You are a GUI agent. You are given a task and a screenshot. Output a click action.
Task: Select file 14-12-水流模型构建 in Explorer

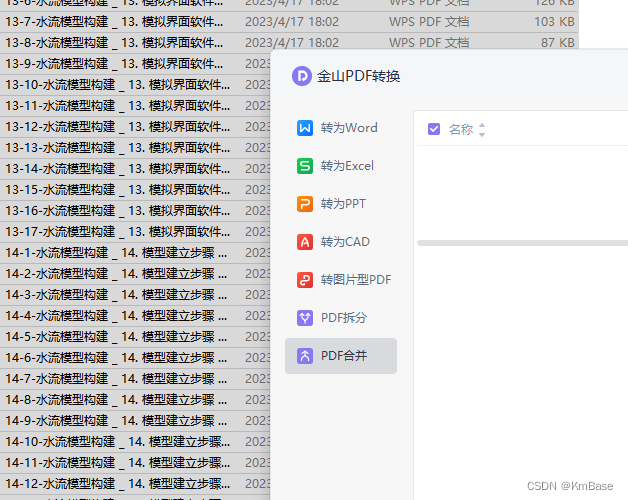[117, 484]
